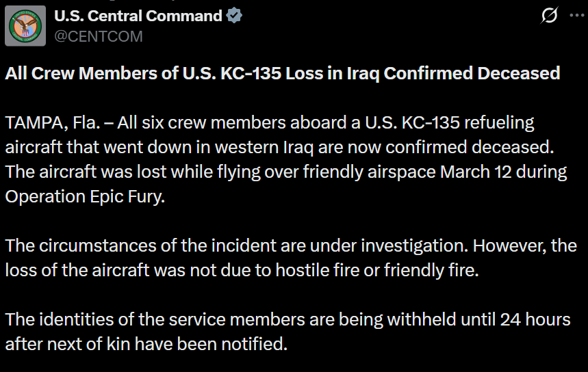Click the line starting 'The circumstances of the incident'
The height and width of the screenshot is (372, 588).
(291, 245)
